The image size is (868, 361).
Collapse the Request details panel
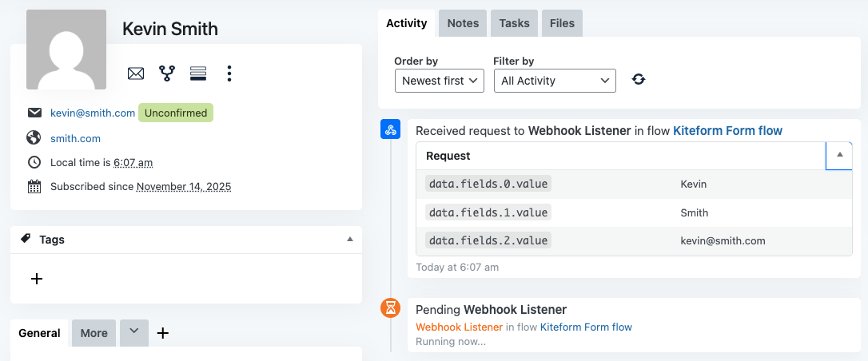838,156
